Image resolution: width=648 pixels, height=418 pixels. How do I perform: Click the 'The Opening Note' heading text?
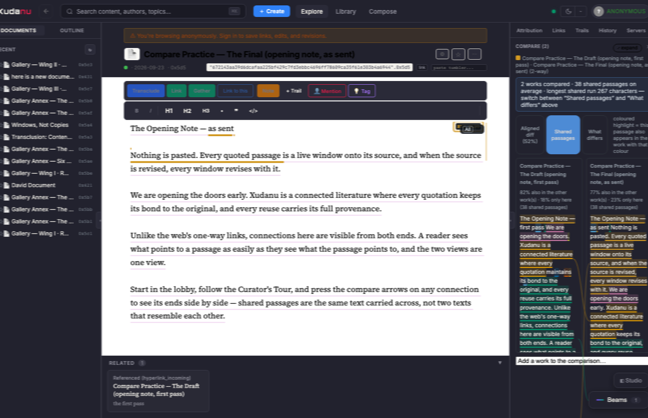(x=164, y=129)
